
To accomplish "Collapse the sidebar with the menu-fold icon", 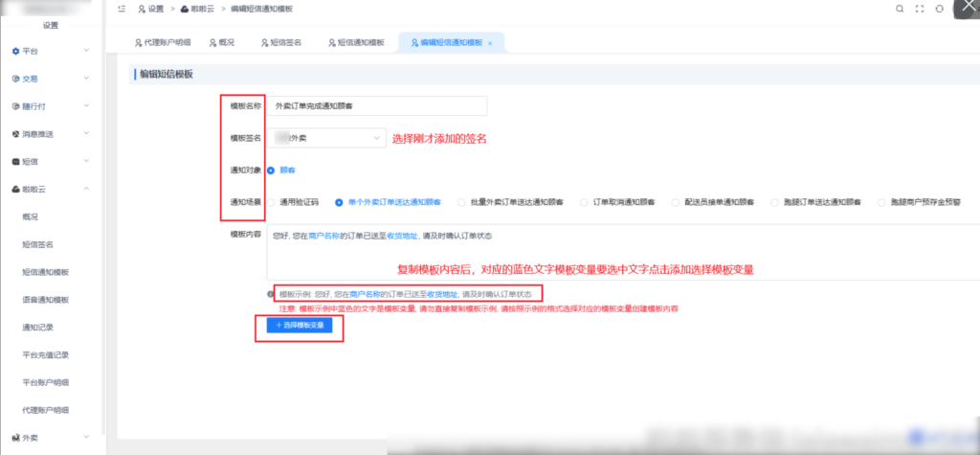I will 122,9.
